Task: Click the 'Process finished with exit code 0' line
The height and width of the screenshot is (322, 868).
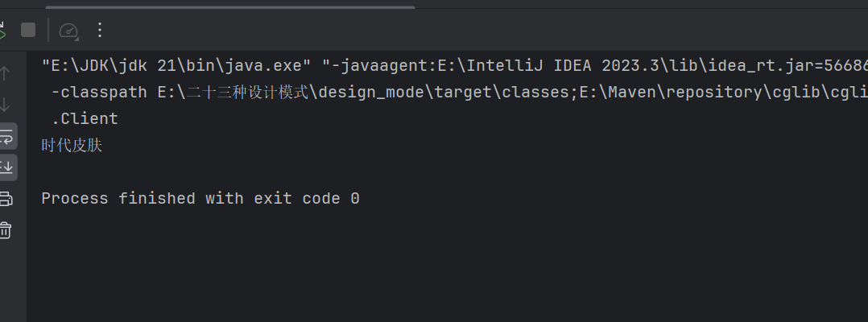Action: click(200, 199)
